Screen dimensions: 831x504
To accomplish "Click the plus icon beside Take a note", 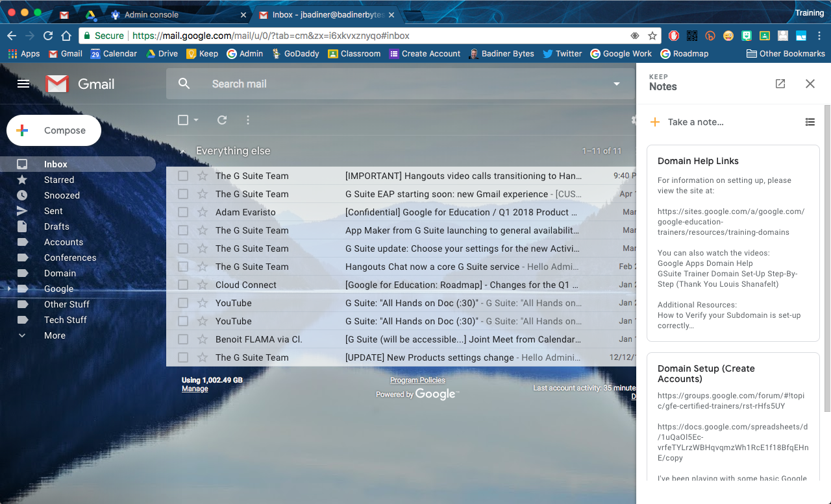I will (655, 122).
